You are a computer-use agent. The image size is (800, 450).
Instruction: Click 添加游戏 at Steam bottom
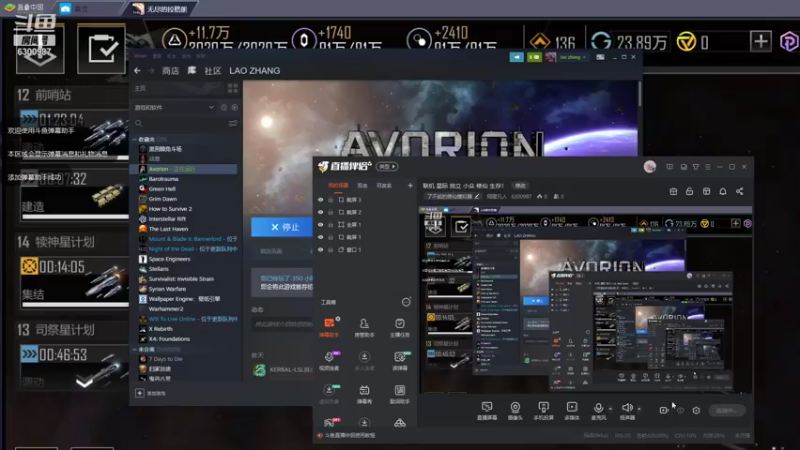point(152,393)
